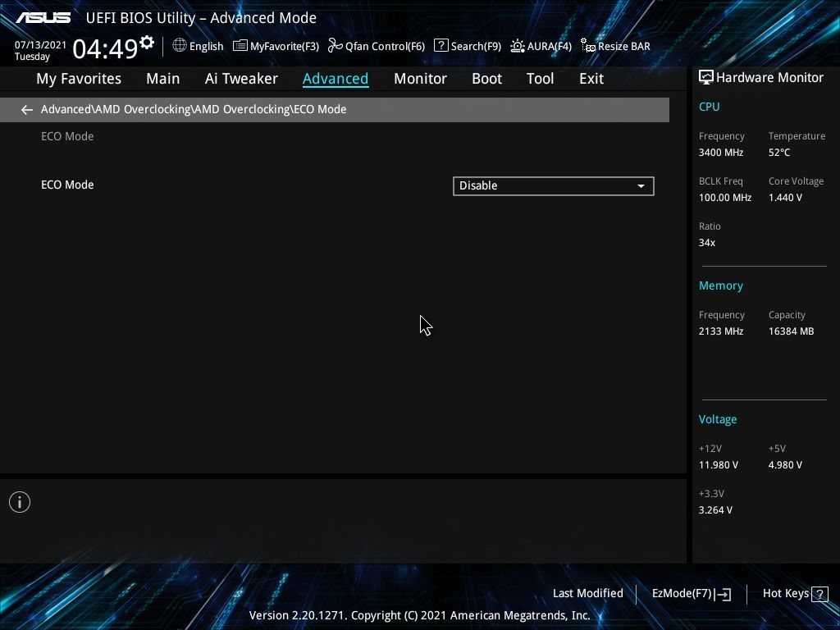Click the date 07/13/2021

(41, 45)
